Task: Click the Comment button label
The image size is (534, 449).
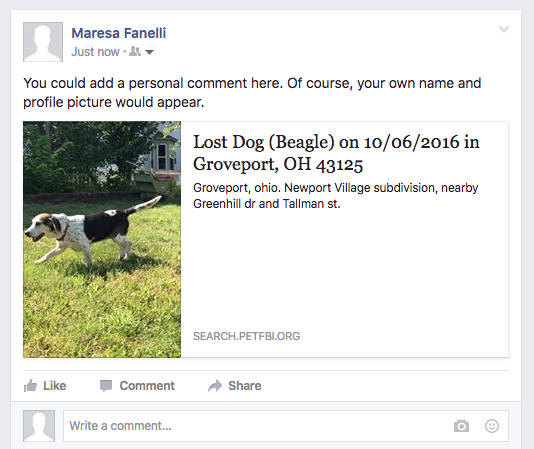Action: (147, 386)
